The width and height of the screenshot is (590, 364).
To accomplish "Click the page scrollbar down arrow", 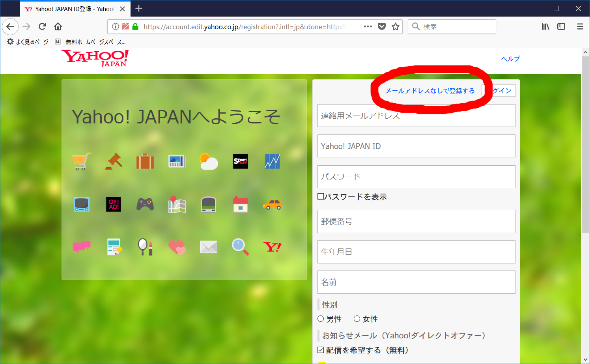I will [x=585, y=359].
